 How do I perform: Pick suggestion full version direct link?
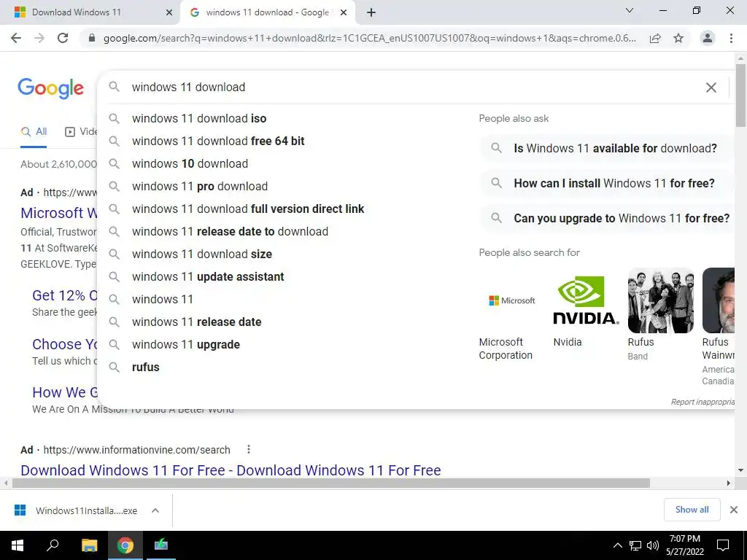(x=248, y=209)
